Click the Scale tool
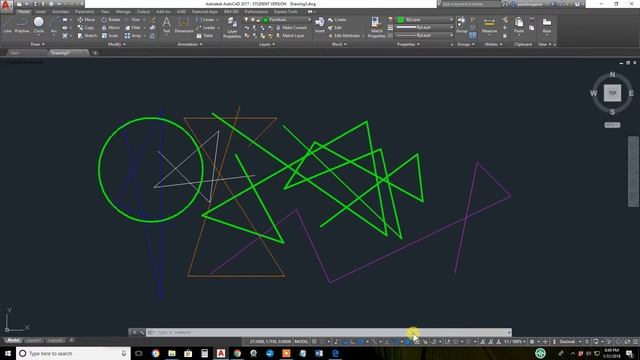This screenshot has height=360, width=640. (110, 36)
